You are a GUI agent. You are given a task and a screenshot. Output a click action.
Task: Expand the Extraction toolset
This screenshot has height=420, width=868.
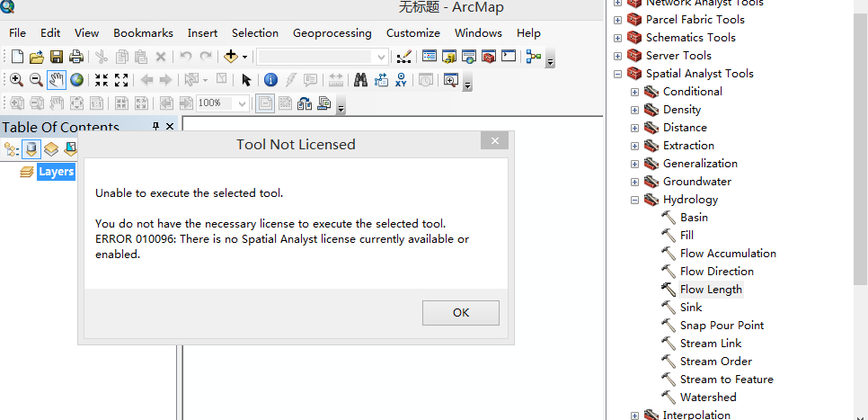click(x=635, y=146)
